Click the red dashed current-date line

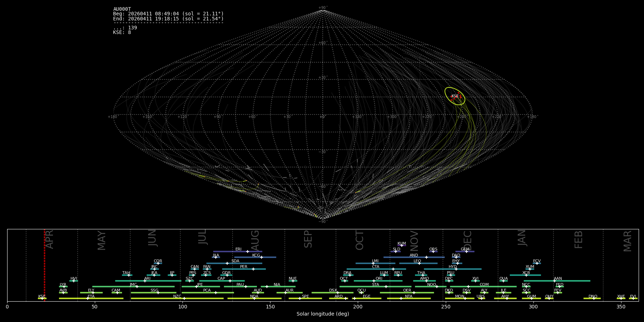point(44,265)
